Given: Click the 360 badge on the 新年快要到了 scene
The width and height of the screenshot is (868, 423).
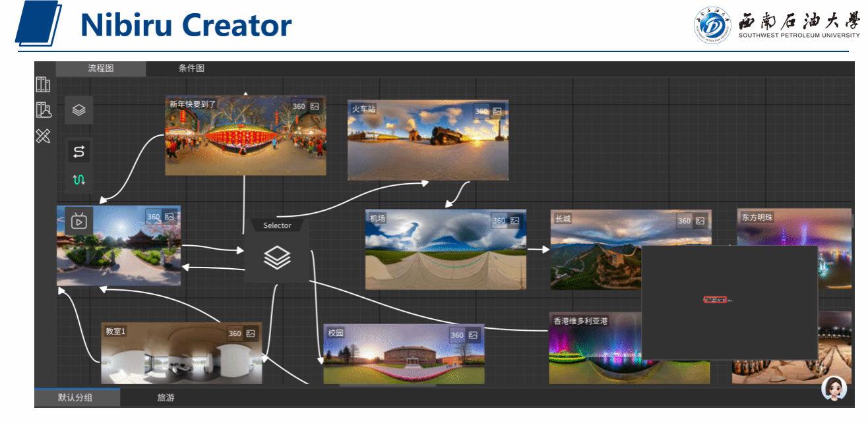Looking at the screenshot, I should [x=299, y=107].
